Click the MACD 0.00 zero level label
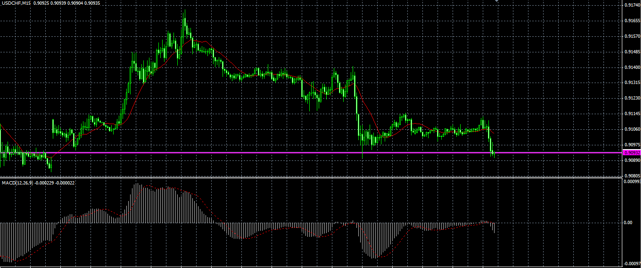The width and height of the screenshot is (644, 268). click(x=628, y=222)
